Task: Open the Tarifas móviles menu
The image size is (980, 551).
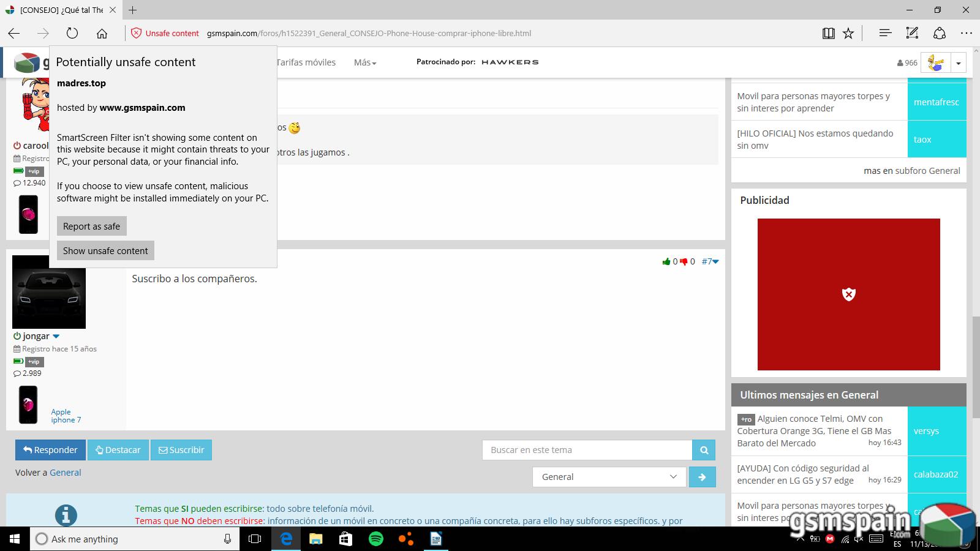Action: click(306, 62)
